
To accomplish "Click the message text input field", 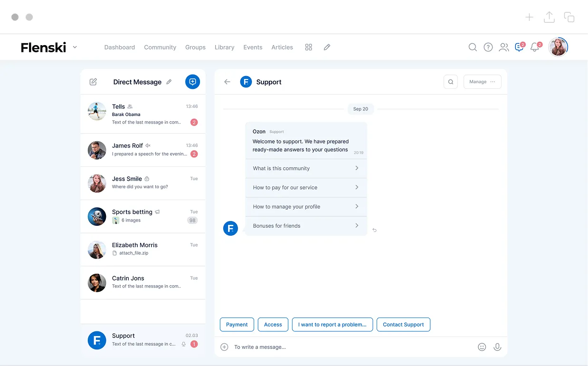I will click(351, 347).
